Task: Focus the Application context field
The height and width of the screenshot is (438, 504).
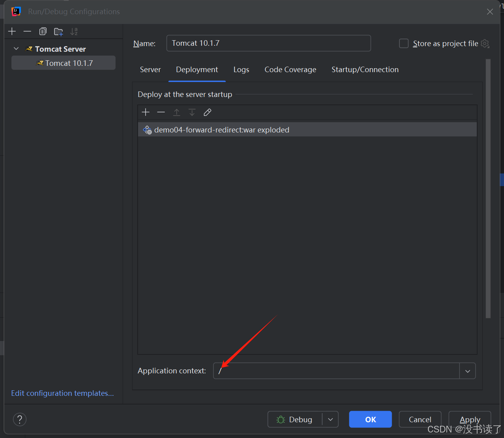Action: click(336, 371)
